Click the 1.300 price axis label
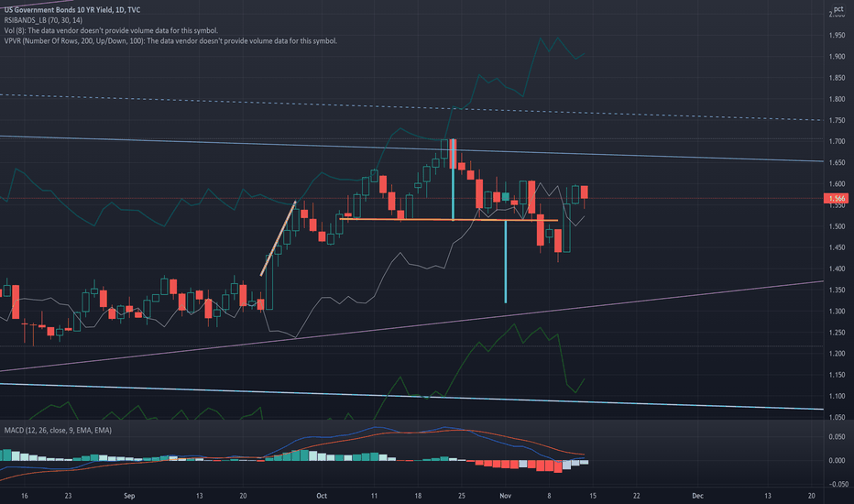Image resolution: width=854 pixels, height=504 pixels. click(838, 312)
